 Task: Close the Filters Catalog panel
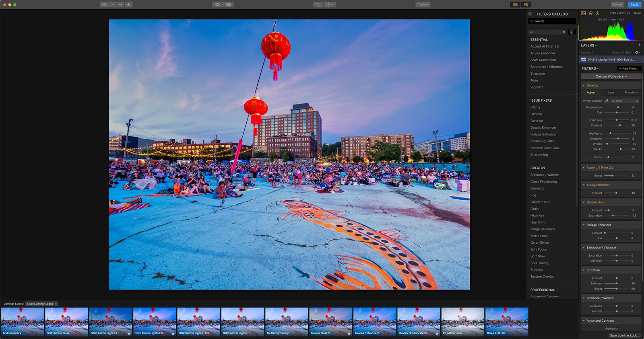[530, 14]
